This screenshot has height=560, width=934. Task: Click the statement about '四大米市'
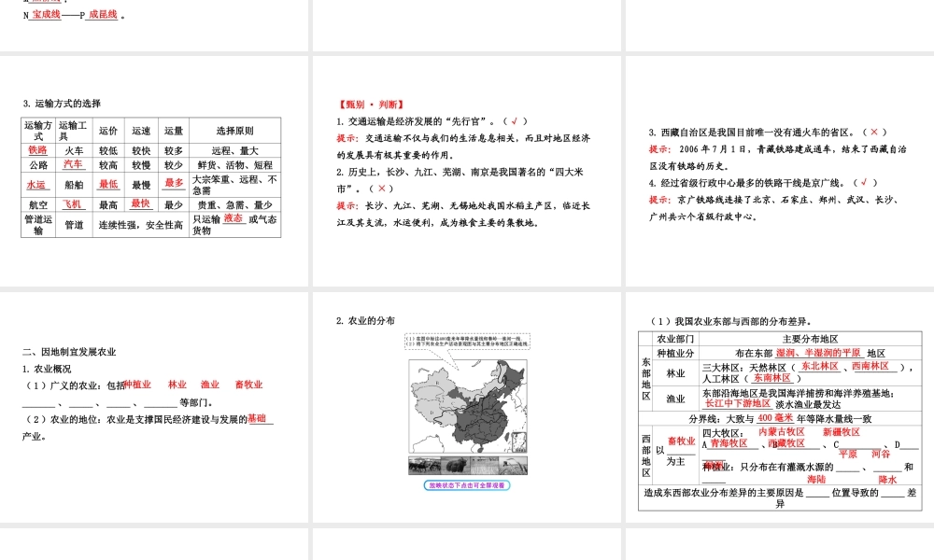460,180
